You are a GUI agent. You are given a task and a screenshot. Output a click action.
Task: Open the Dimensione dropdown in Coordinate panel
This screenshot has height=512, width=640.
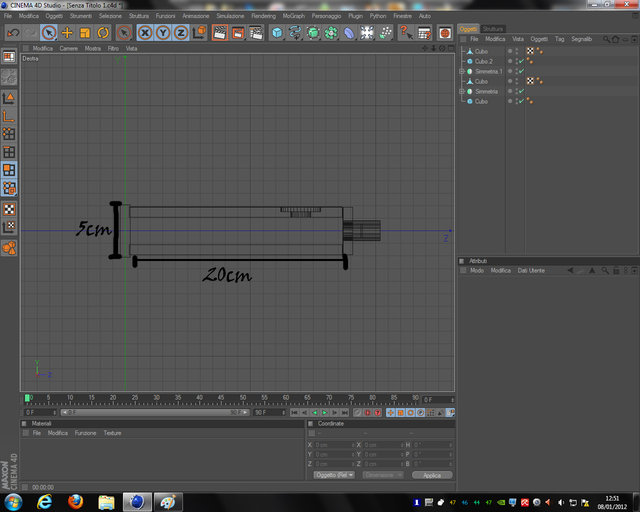pos(382,475)
